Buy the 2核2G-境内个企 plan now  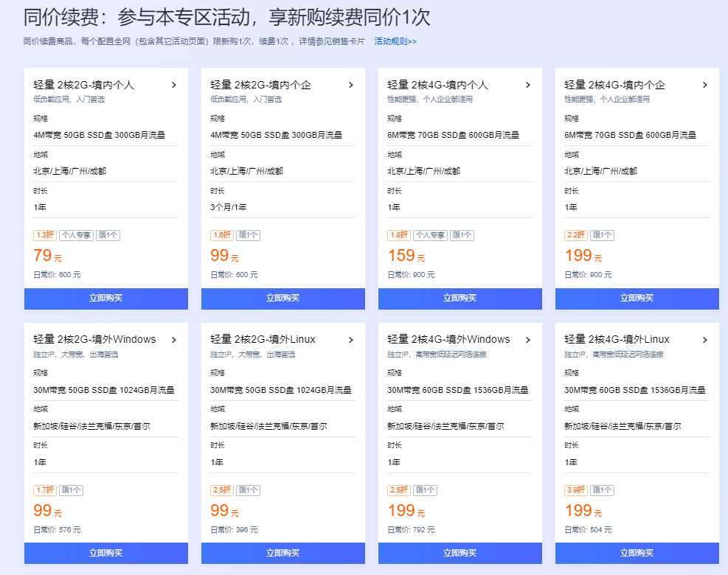coord(282,299)
